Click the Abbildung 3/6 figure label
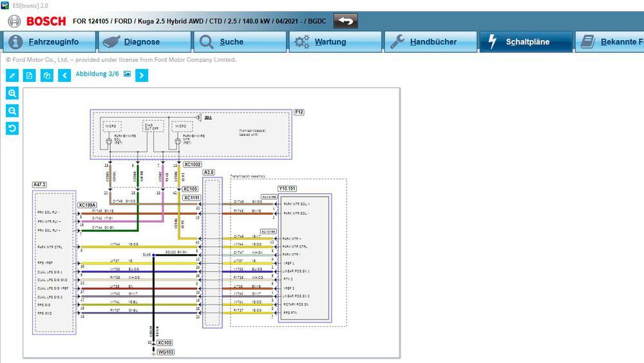 coord(97,74)
